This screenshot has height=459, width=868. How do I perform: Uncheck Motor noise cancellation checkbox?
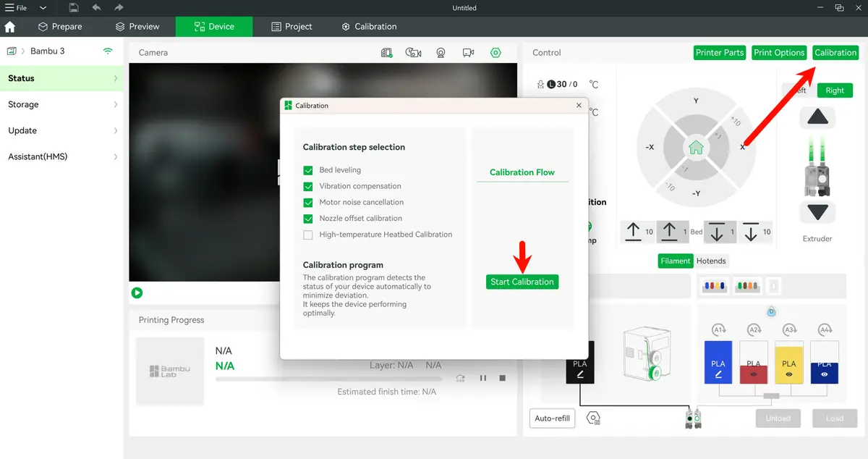308,202
